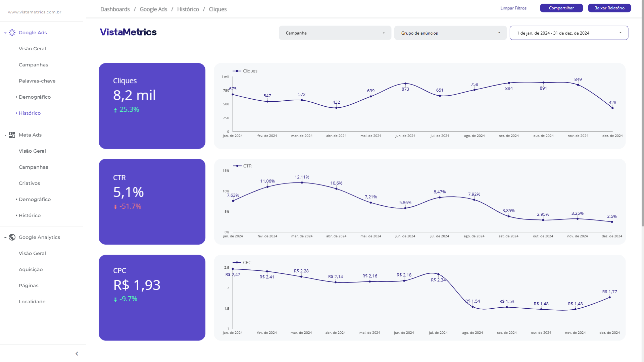Viewport: 644px width, 362px height.
Task: Click the CTR 5,1% scorecard
Action: click(x=152, y=202)
